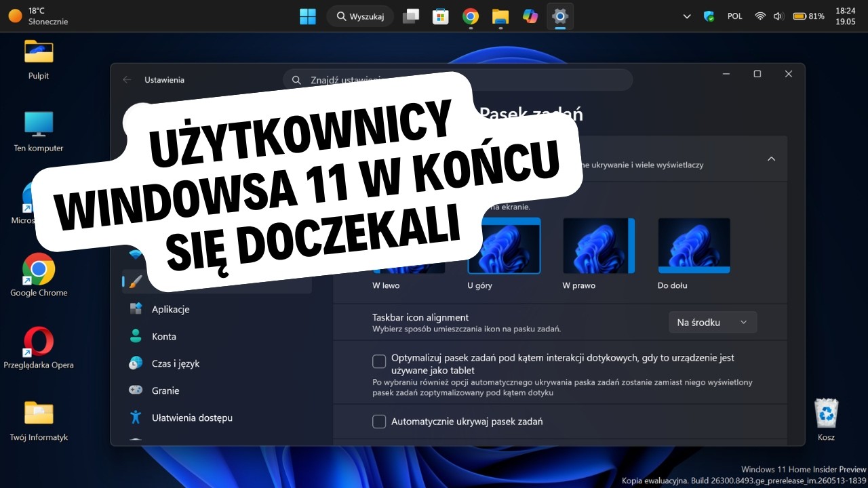Viewport: 868px width, 488px height.
Task: Open Czas i język settings section
Action: point(217,363)
